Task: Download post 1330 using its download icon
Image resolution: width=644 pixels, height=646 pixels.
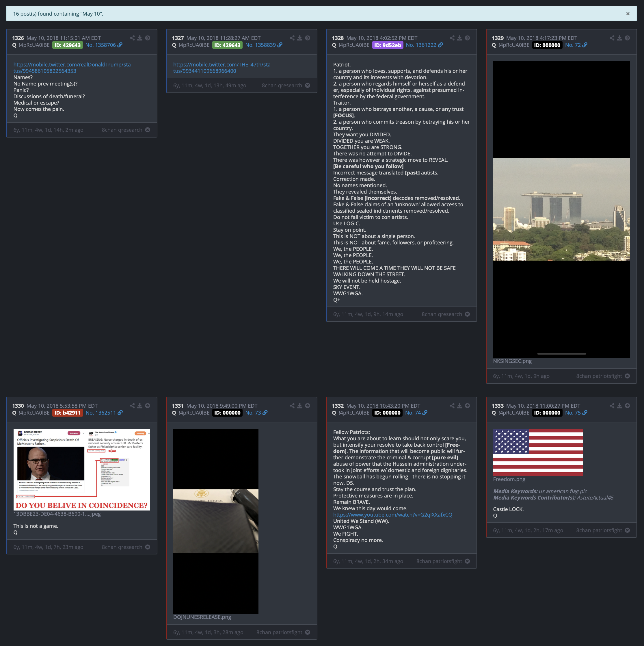Action: (x=140, y=406)
